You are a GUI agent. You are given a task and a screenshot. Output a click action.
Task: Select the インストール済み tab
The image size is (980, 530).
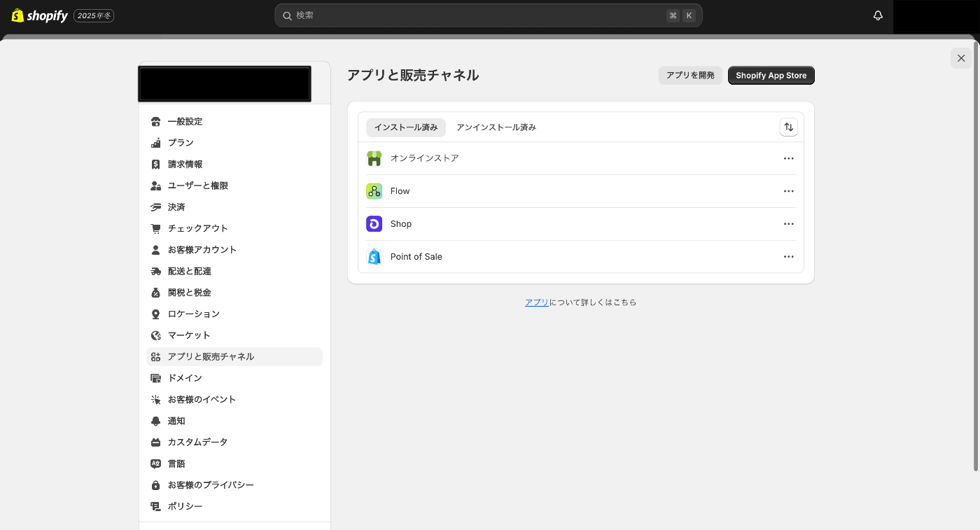[x=406, y=127]
